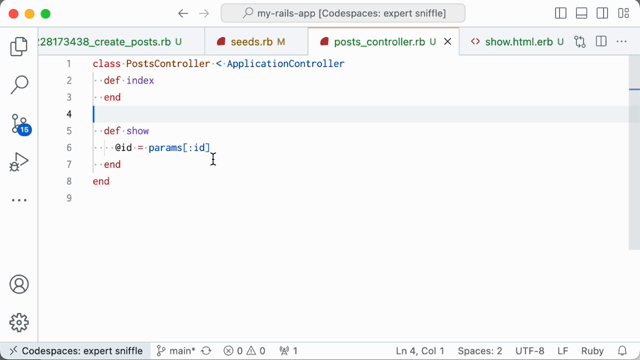The image size is (640, 360).
Task: Open the Accounts menu icon
Action: [19, 284]
